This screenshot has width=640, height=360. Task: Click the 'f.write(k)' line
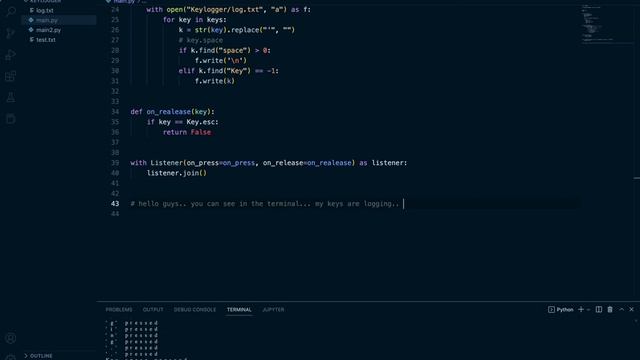(215, 81)
